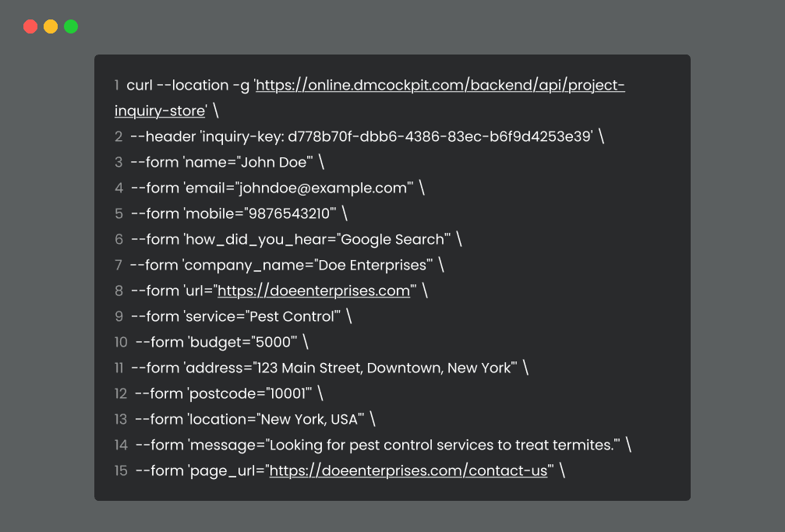785x532 pixels.
Task: Select line number 1 in the gutter
Action: [118, 86]
